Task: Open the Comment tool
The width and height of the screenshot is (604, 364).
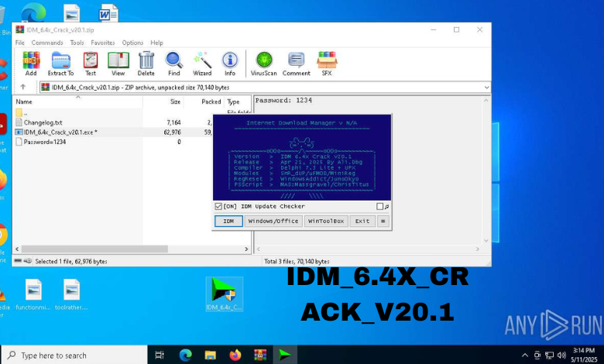Action: pos(297,64)
